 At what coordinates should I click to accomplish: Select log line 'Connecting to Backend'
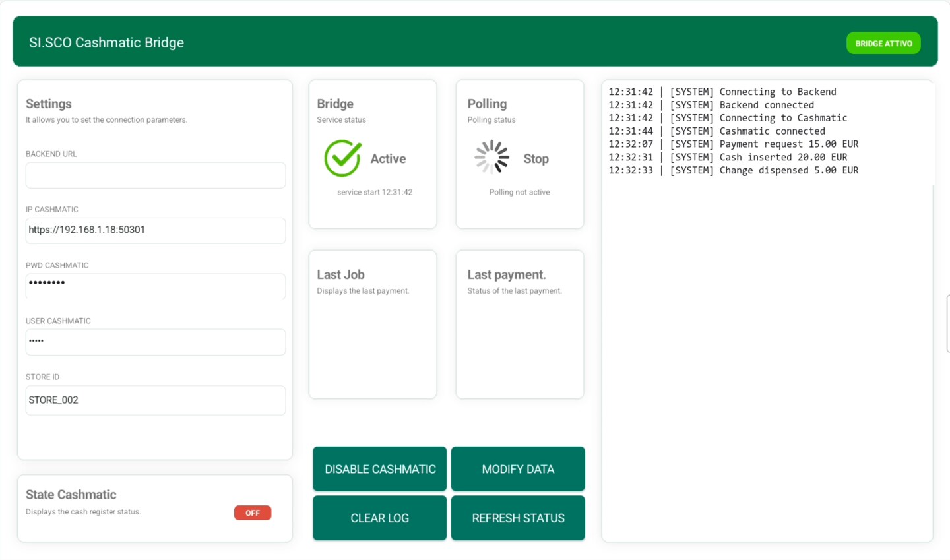coord(722,92)
